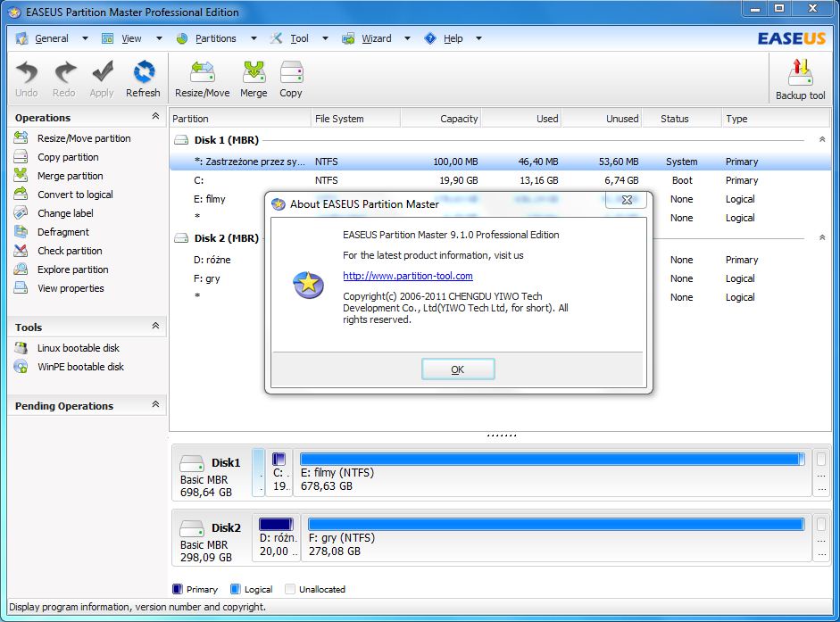Expand the General menu dropdown arrow
840x622 pixels.
[85, 38]
